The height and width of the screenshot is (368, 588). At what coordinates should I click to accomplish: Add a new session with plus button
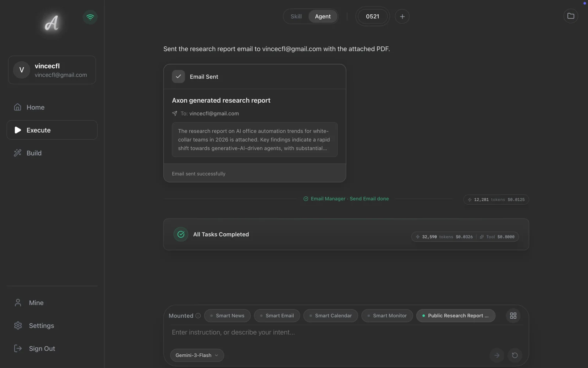pos(402,17)
